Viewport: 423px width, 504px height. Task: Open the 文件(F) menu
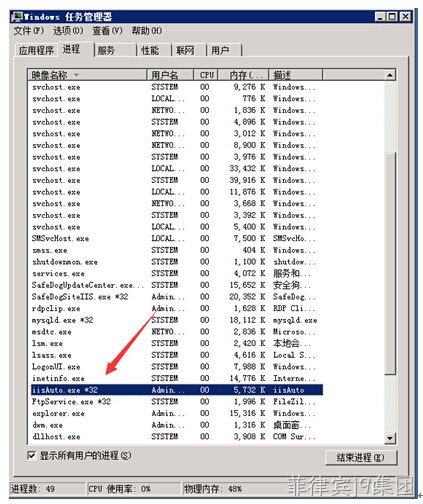[x=29, y=31]
